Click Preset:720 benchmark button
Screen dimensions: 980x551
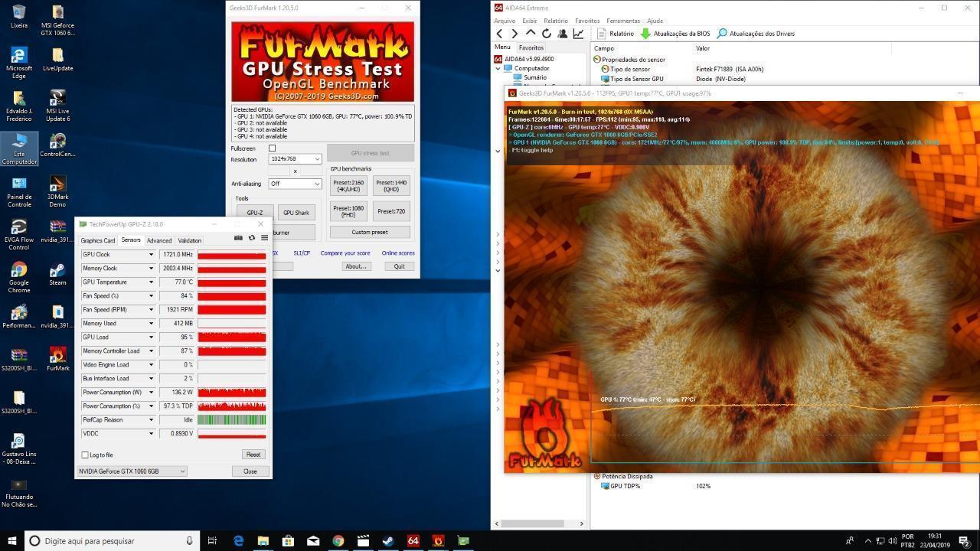click(x=391, y=210)
